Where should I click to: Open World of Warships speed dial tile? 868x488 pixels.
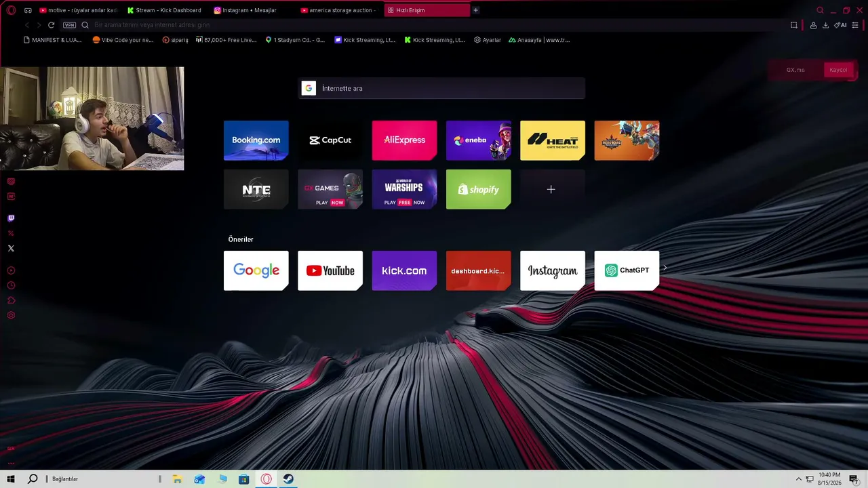404,189
